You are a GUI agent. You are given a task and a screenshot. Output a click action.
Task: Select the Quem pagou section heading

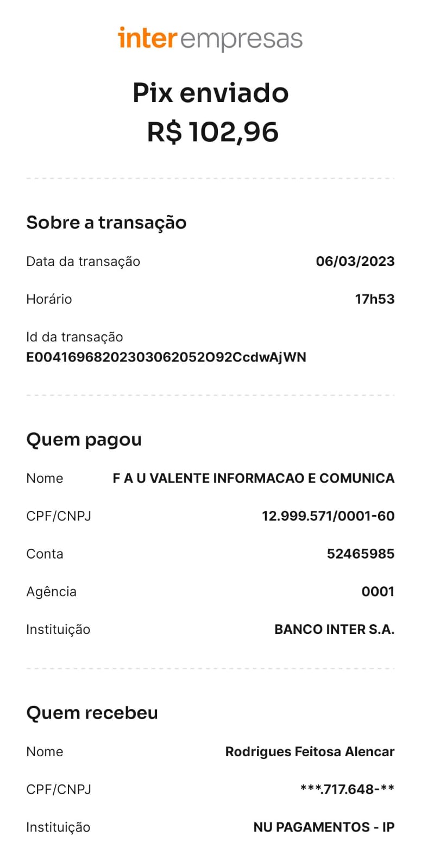[84, 440]
